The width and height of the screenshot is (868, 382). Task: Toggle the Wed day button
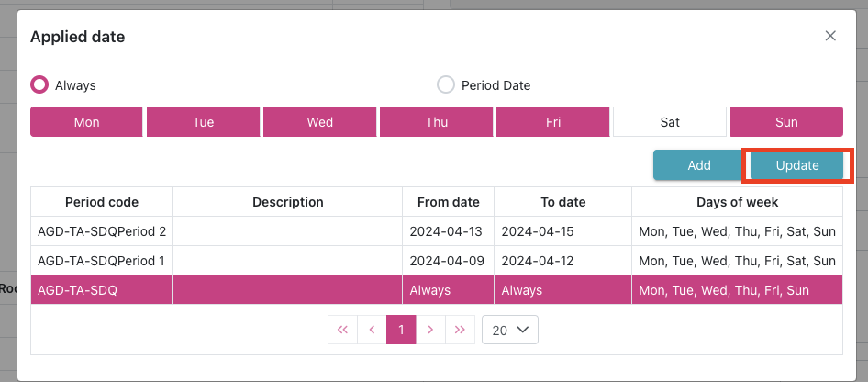point(319,122)
